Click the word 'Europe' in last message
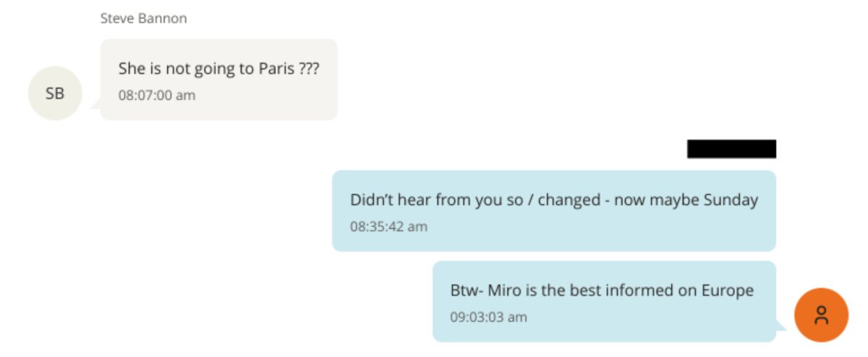Image resolution: width=868 pixels, height=357 pixels. (x=728, y=291)
